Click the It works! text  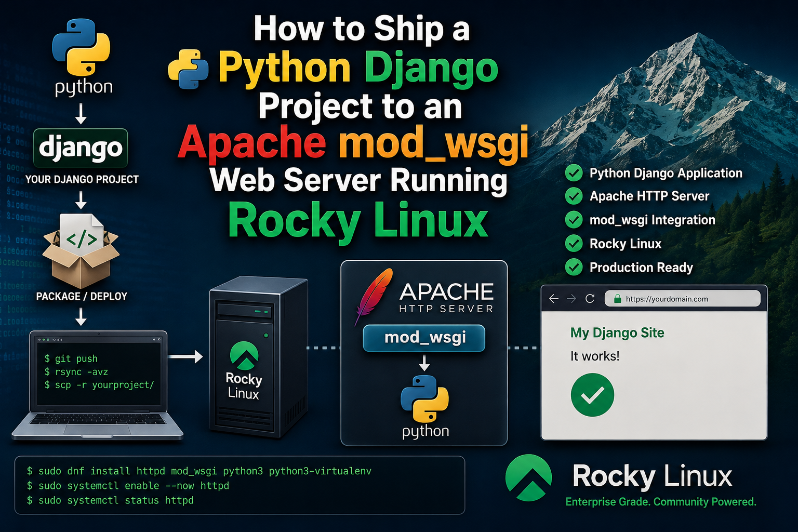click(x=595, y=356)
